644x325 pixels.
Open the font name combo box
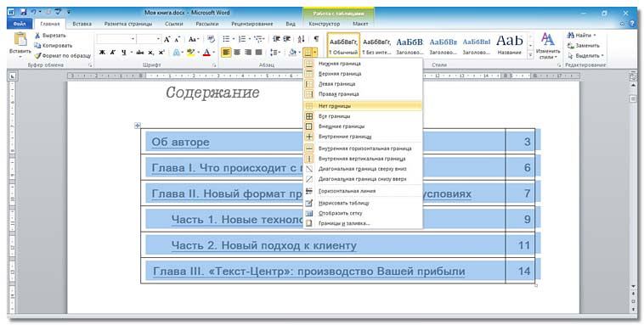[116, 39]
